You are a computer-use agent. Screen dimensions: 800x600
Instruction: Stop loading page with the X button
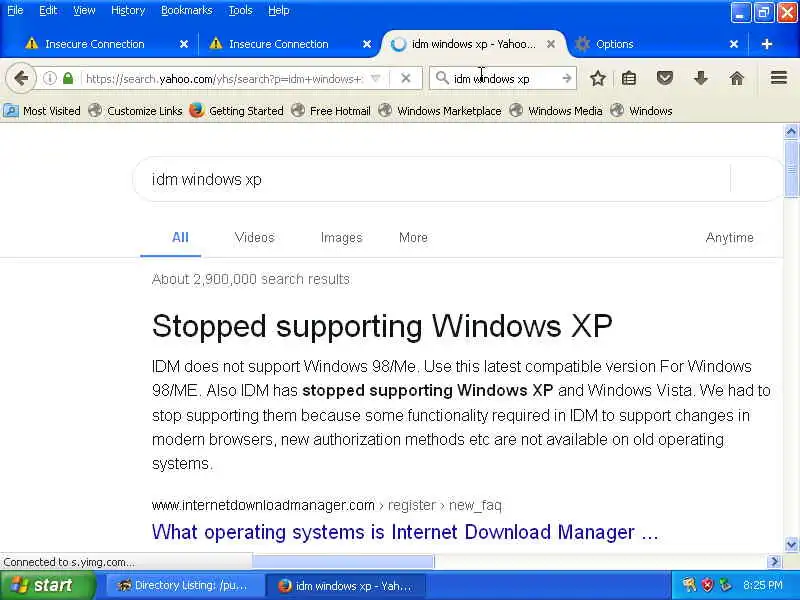click(406, 78)
